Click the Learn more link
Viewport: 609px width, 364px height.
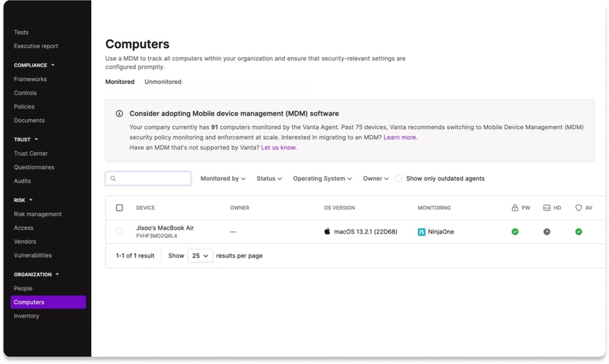[400, 137]
